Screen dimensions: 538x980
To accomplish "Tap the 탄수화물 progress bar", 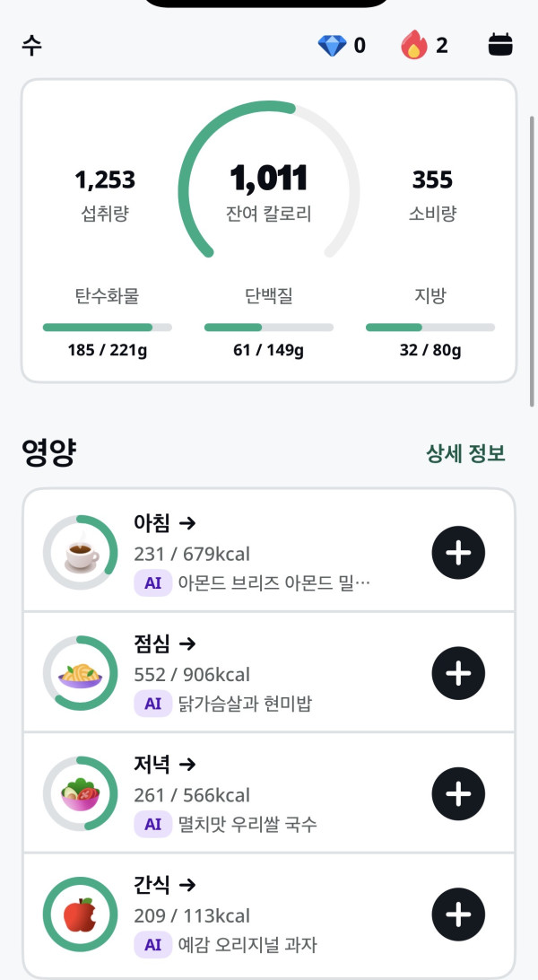I will click(x=108, y=328).
